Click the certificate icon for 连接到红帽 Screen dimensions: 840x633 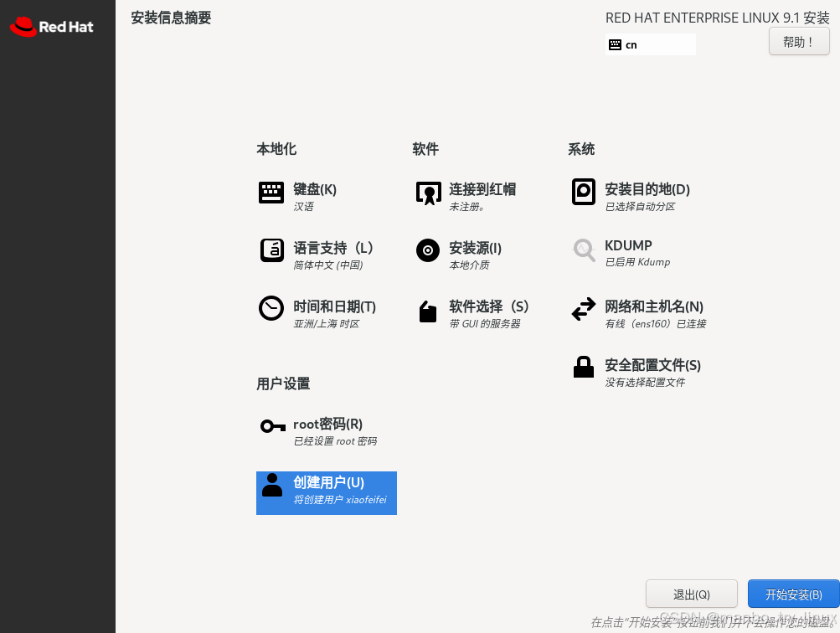point(428,193)
